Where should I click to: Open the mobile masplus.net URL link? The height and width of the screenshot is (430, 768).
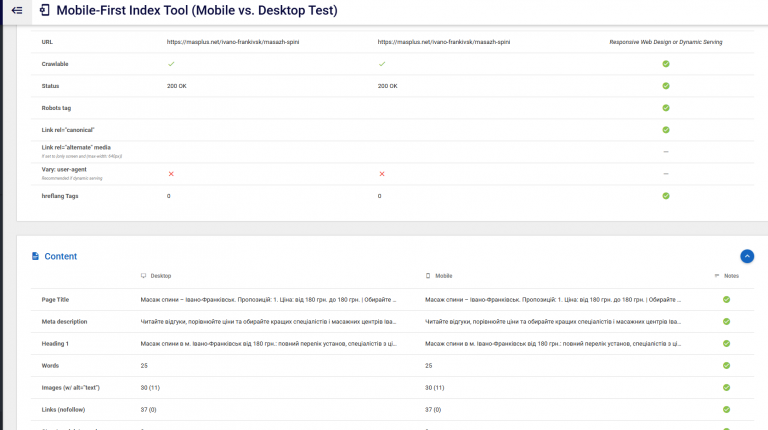444,42
